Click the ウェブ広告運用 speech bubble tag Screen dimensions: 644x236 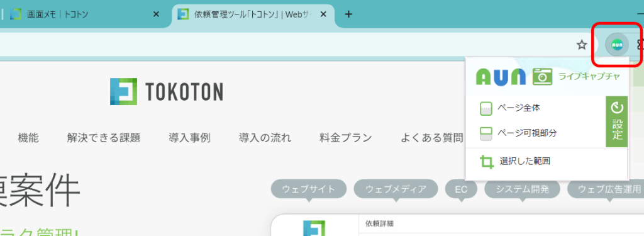[x=606, y=189]
